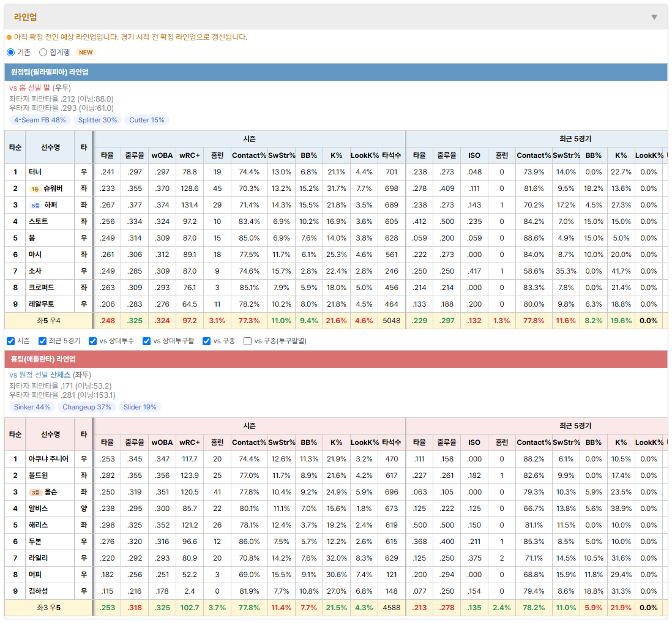Click the 홈팀(애틀란타) 라인업 header bar

pos(336,359)
